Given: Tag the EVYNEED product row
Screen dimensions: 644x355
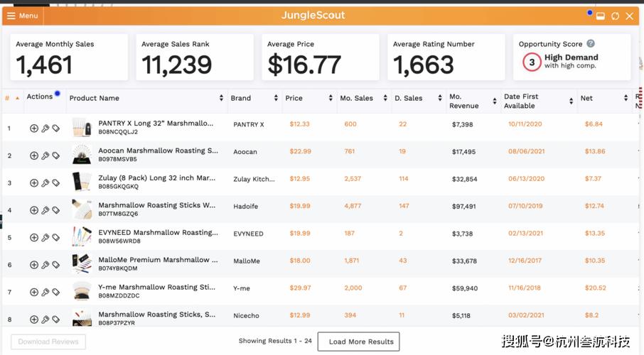Looking at the screenshot, I should (x=56, y=238).
